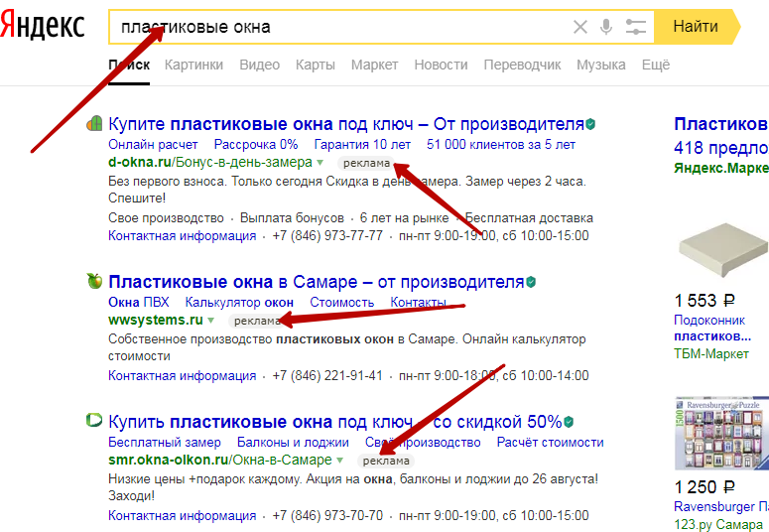Open the Карты tab
769x532 pixels.
tap(315, 65)
